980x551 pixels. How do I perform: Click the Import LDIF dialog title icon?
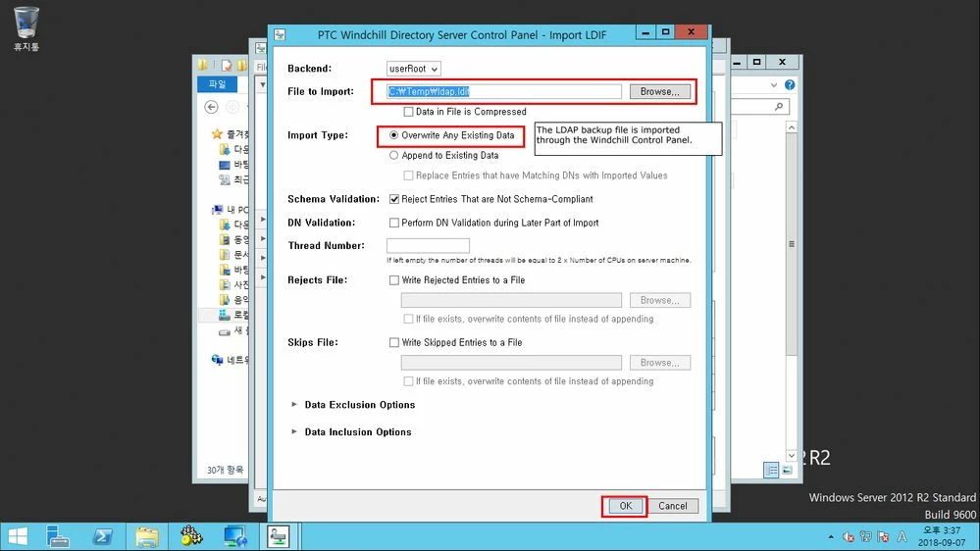280,34
